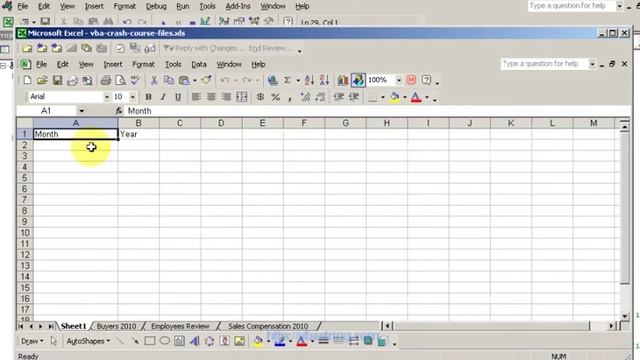Open the VBA editor Run menu
640x360 pixels.
182,6
